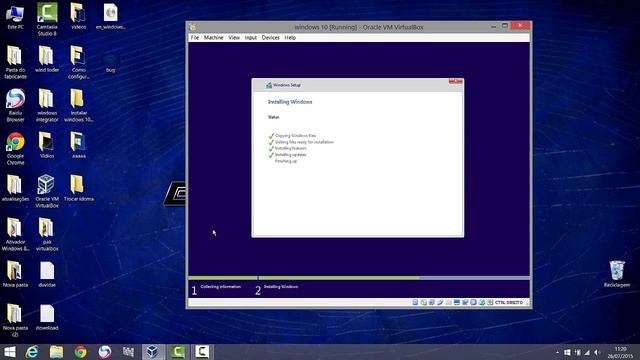The image size is (640, 360).
Task: Click step 2 Installing Windows label
Action: (281, 287)
